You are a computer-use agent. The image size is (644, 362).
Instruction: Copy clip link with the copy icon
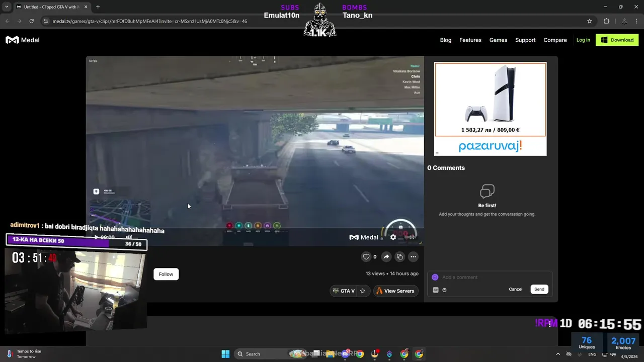pyautogui.click(x=399, y=256)
